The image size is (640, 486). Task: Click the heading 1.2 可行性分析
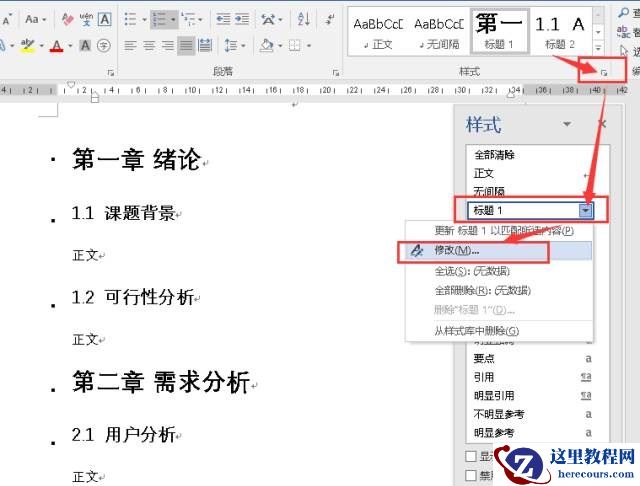(133, 297)
